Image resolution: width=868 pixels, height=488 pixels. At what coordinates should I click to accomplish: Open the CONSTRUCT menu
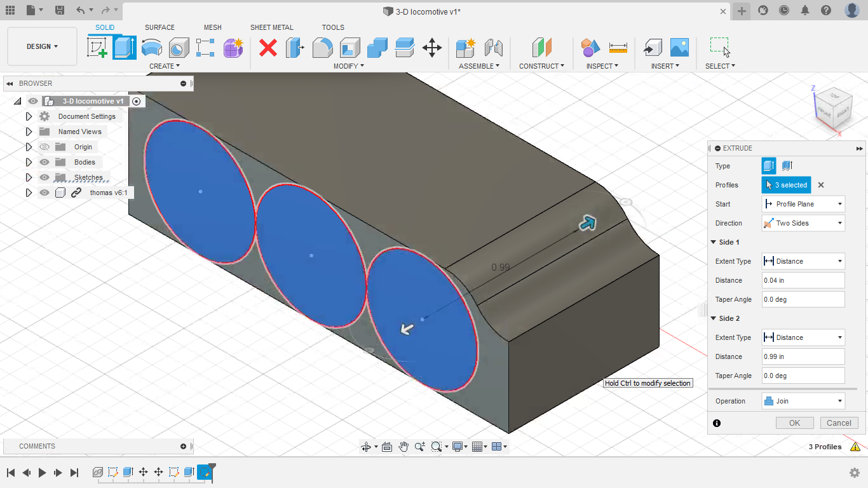coord(542,66)
